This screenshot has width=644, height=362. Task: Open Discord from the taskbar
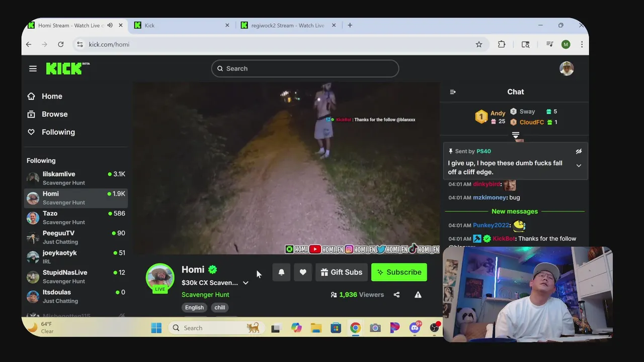pos(415,328)
